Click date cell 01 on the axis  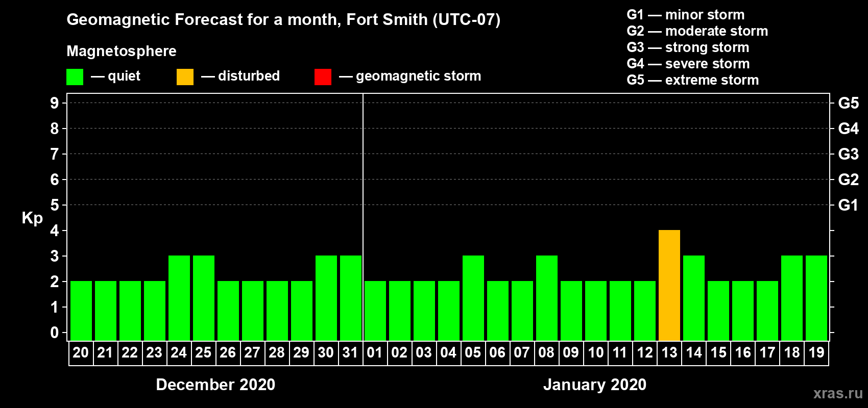point(375,353)
